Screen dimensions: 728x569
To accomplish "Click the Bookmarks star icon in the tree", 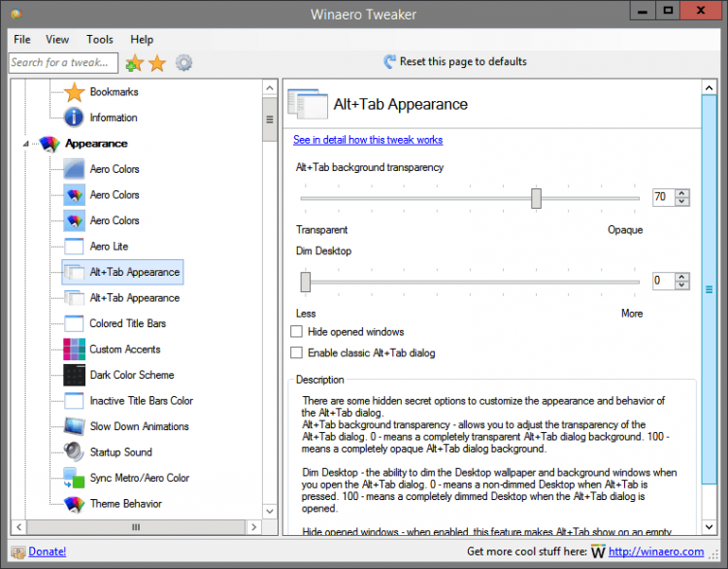I will [74, 92].
